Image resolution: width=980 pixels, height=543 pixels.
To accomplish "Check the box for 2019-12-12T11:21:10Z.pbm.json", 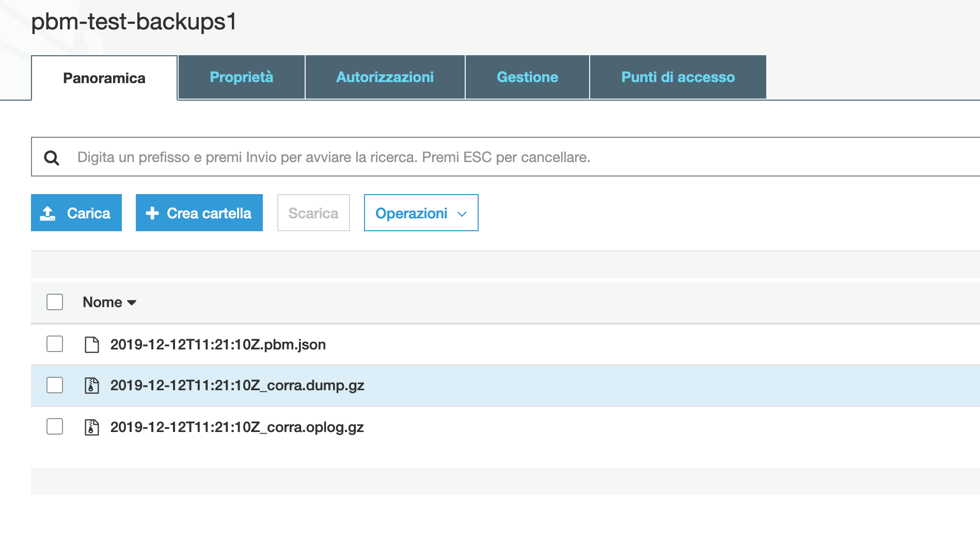I will pos(55,344).
